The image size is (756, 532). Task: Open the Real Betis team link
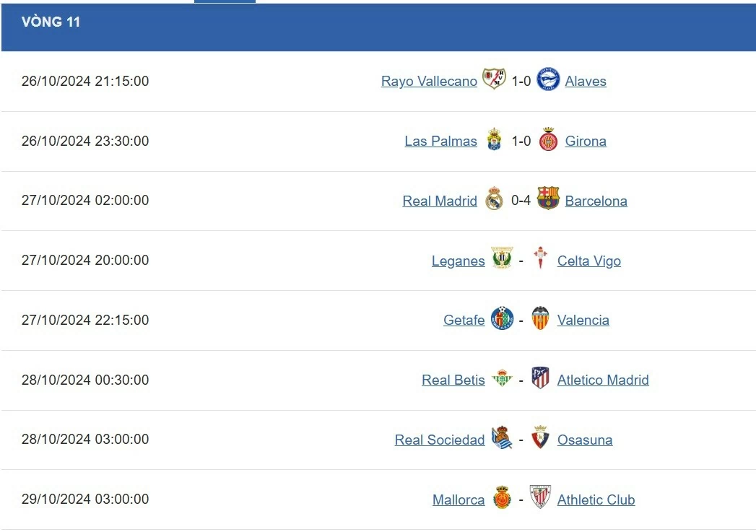(x=453, y=380)
